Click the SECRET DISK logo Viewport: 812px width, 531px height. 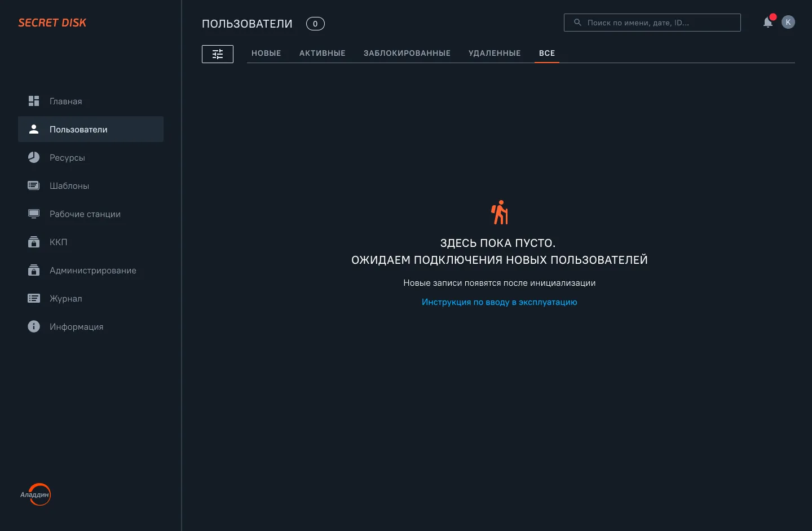point(52,23)
